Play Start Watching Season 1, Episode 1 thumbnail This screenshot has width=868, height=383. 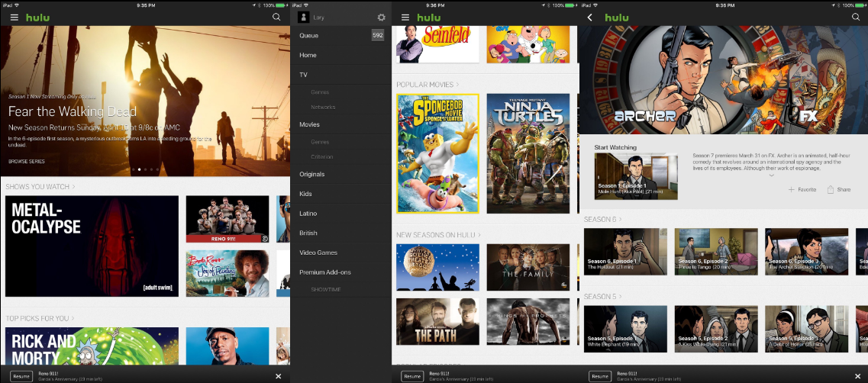636,176
